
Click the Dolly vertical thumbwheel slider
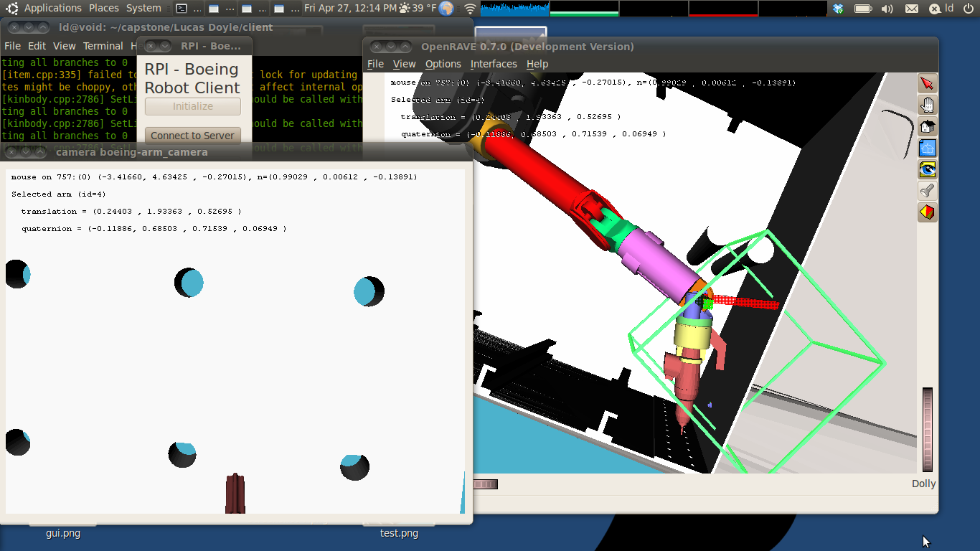pos(928,430)
